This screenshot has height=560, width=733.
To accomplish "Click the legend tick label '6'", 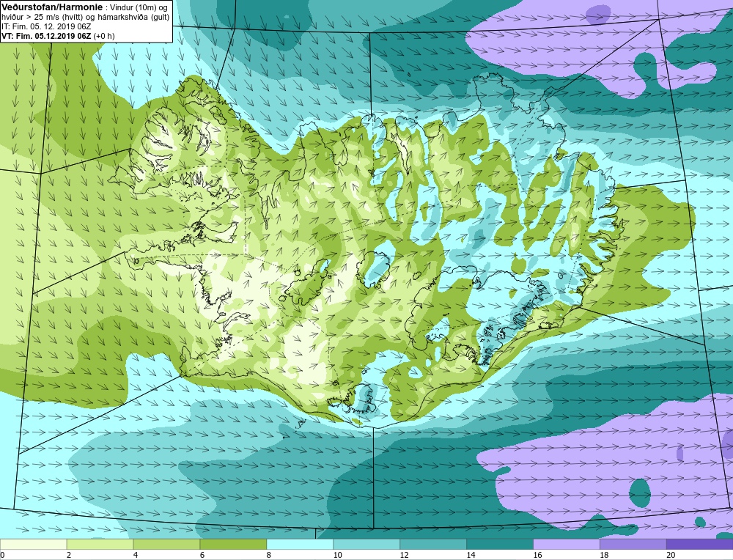I will pos(202,555).
